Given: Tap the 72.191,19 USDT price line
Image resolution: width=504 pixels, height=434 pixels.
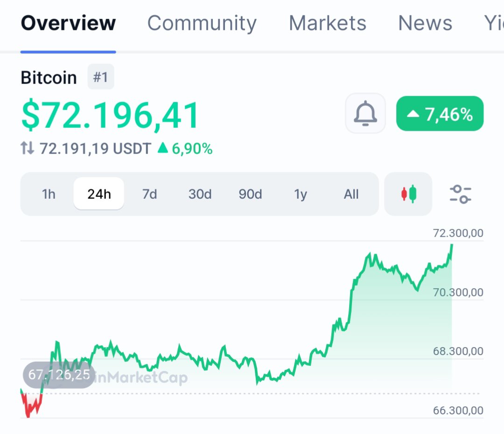Looking at the screenshot, I should (x=95, y=149).
